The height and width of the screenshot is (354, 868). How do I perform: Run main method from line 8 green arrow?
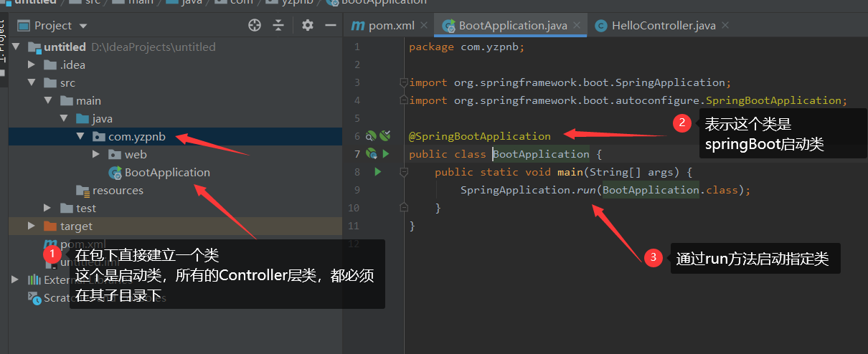377,172
